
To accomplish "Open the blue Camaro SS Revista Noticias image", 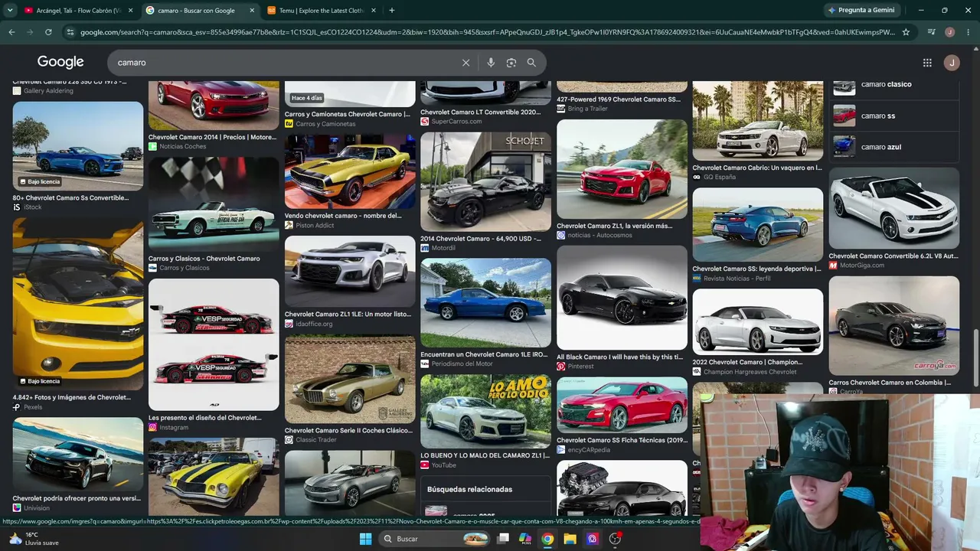I will coord(758,225).
